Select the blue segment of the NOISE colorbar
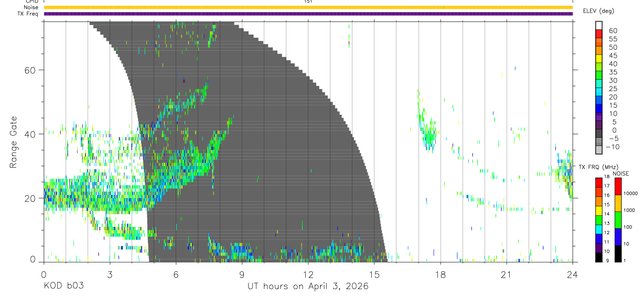This screenshot has width=644, height=297. pyautogui.click(x=618, y=237)
